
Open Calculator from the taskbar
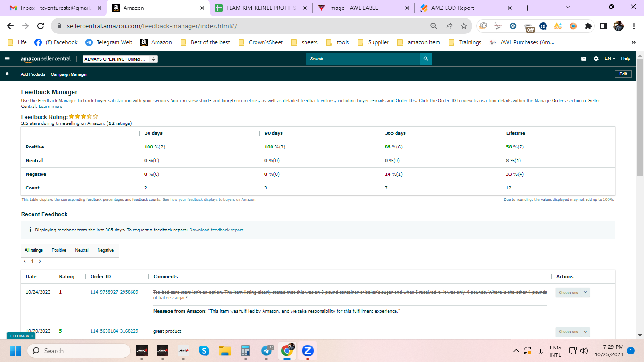click(245, 351)
